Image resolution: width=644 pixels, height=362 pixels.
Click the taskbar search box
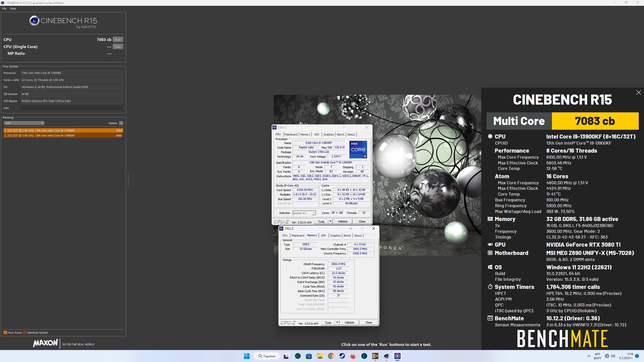coord(267,356)
